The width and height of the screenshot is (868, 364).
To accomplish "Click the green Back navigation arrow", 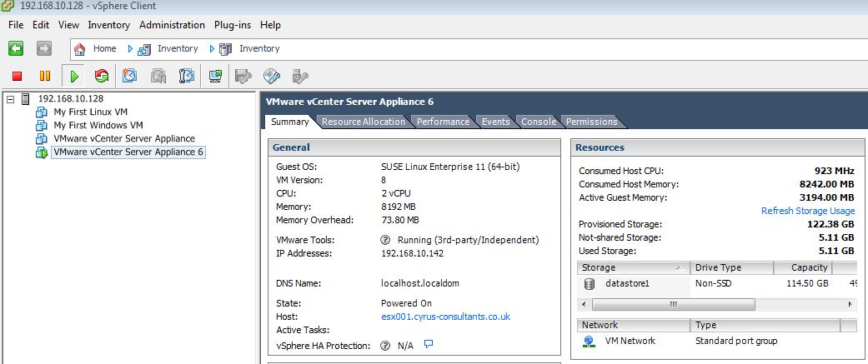I will coord(16,48).
